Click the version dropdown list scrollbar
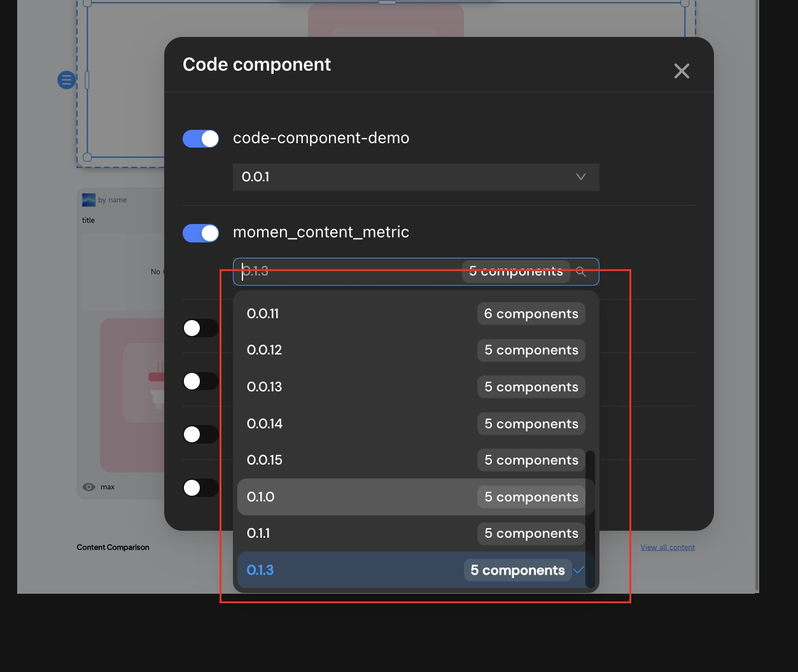This screenshot has height=672, width=798. [x=590, y=519]
